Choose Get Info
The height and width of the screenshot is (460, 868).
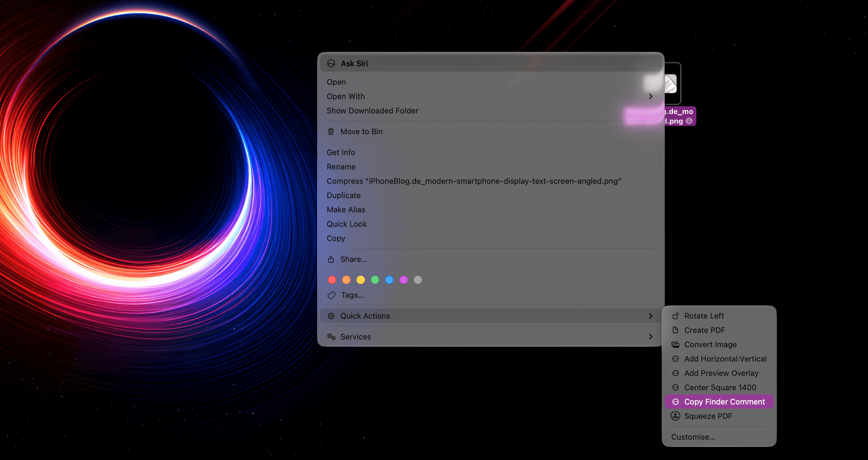pyautogui.click(x=491, y=153)
